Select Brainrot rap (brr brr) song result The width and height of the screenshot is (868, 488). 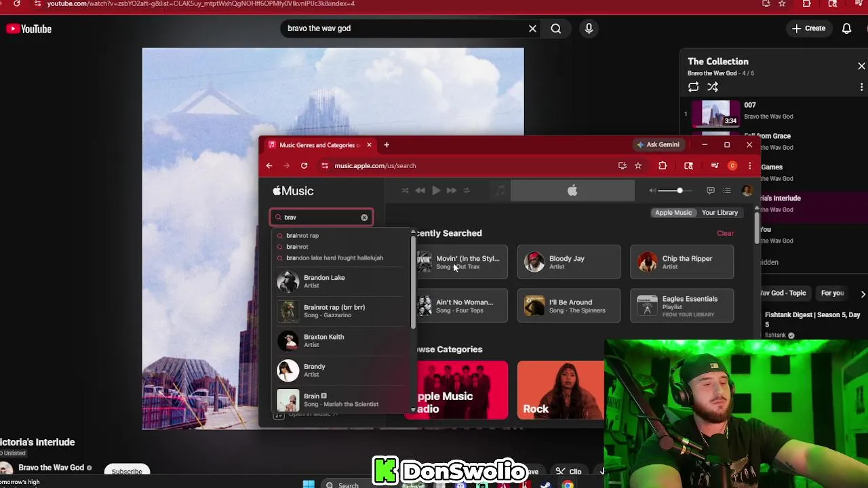pyautogui.click(x=341, y=311)
